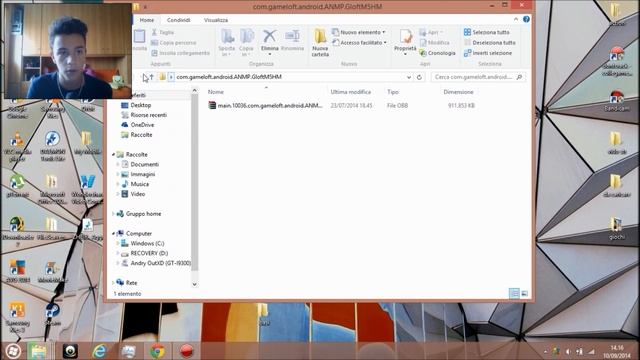640x360 pixels.
Task: Click the Elimina (delete) ribbon icon
Action: [269, 41]
